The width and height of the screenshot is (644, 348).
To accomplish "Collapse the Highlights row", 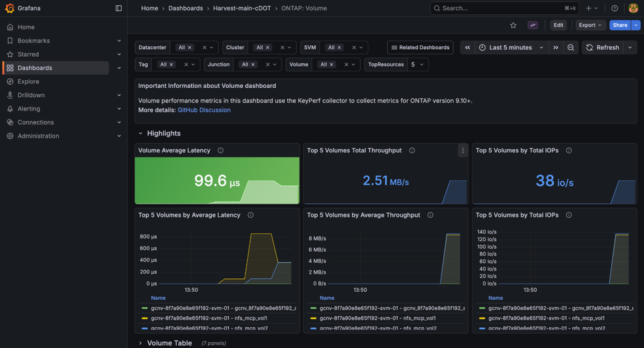I will 141,134.
